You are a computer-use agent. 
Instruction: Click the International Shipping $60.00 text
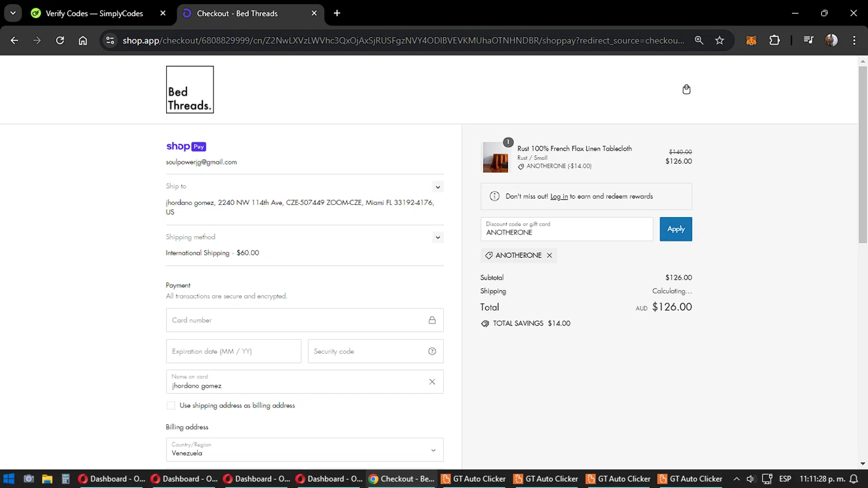pyautogui.click(x=212, y=253)
